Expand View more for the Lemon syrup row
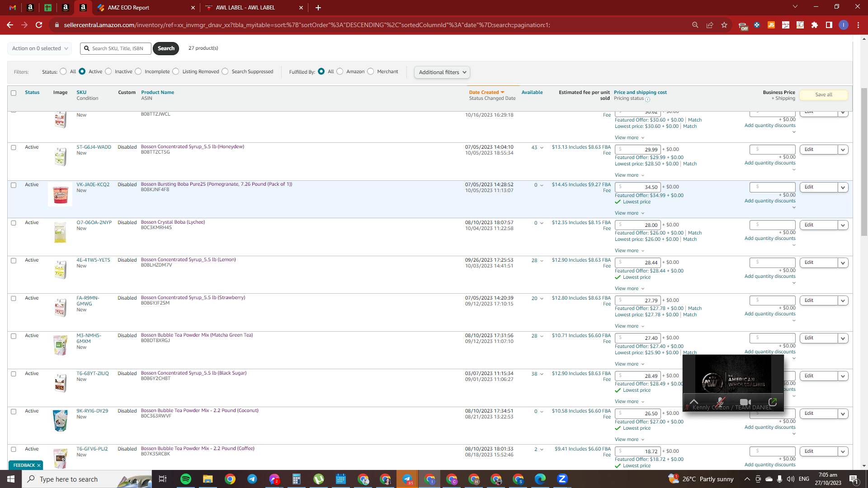 (629, 289)
